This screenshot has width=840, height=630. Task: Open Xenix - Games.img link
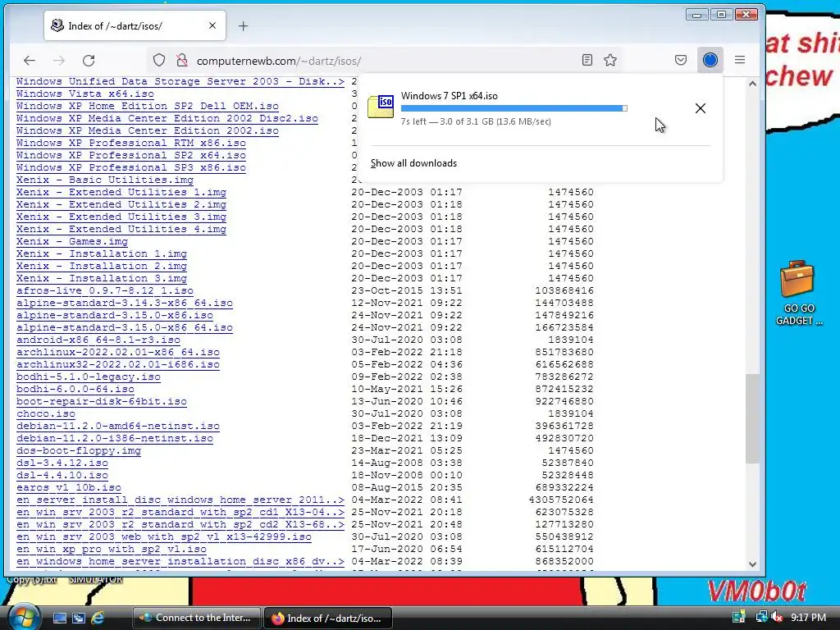72,242
